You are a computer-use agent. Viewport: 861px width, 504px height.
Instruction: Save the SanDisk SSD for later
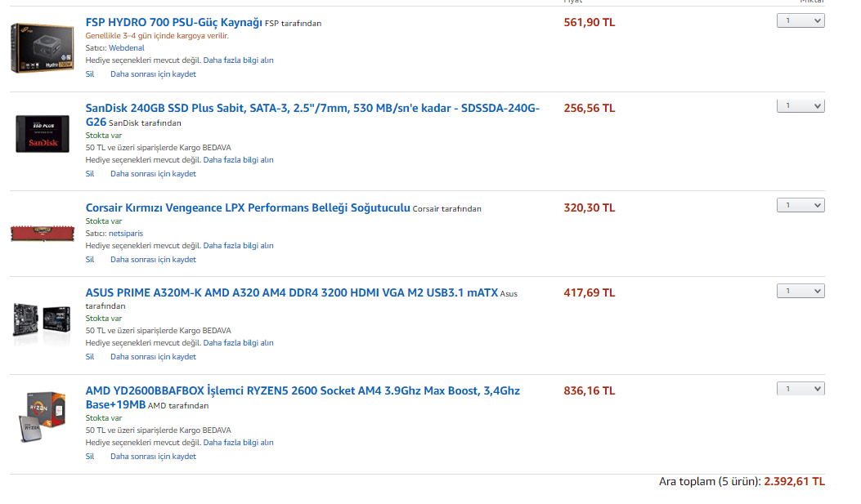point(153,174)
